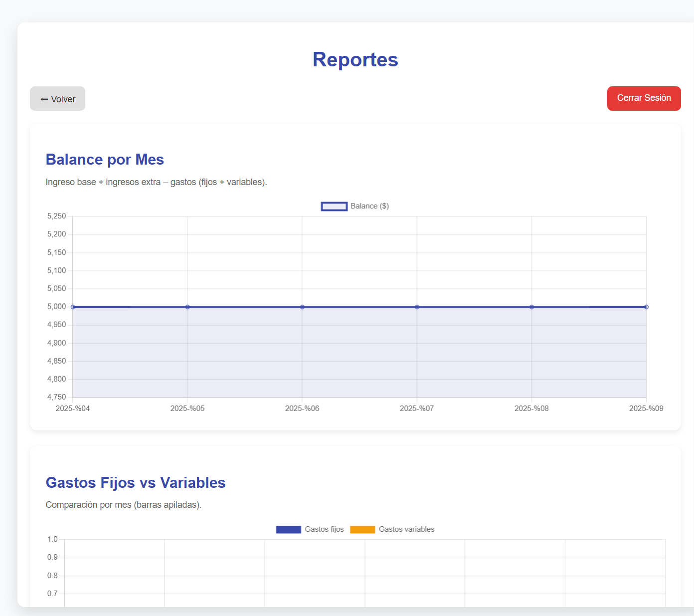The width and height of the screenshot is (694, 616).
Task: Select the orange Gastos variables legend swatch
Action: (362, 529)
